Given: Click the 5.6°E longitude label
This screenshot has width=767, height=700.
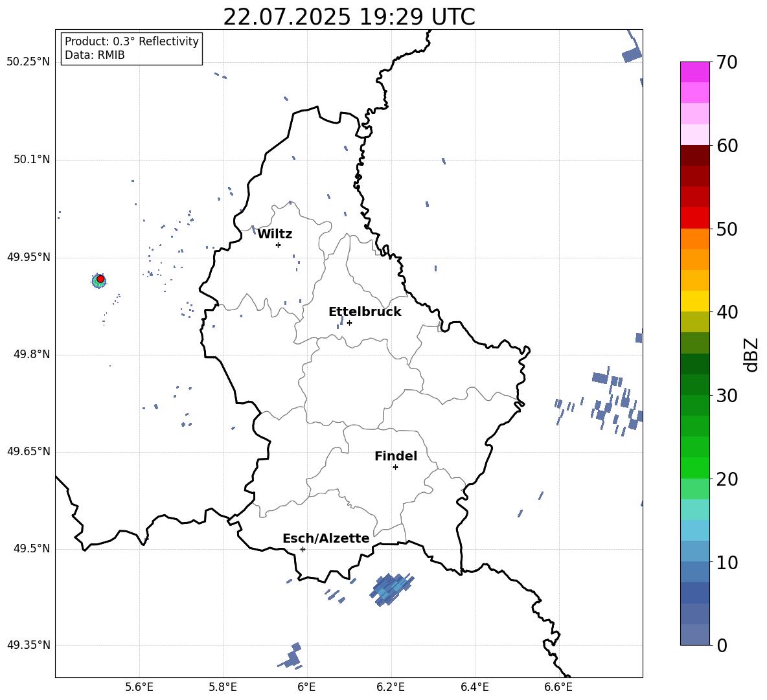Looking at the screenshot, I should (139, 687).
